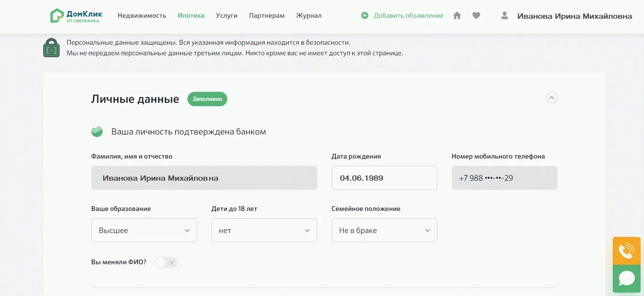The width and height of the screenshot is (644, 296).
Task: Open favorites heart icon
Action: pyautogui.click(x=476, y=16)
